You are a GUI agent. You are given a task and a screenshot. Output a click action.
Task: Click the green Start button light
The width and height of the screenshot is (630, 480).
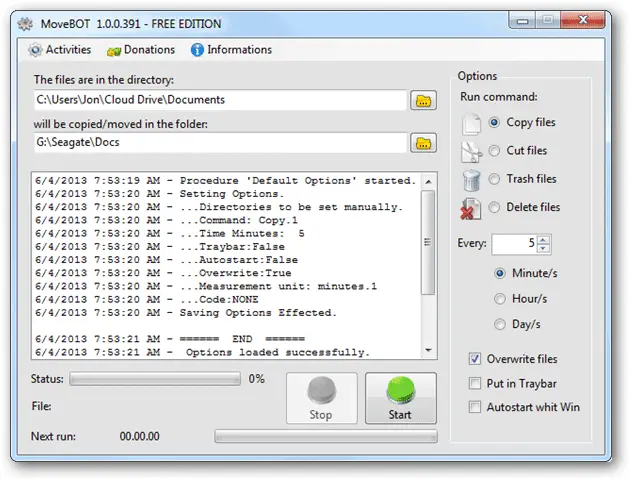coord(401,390)
